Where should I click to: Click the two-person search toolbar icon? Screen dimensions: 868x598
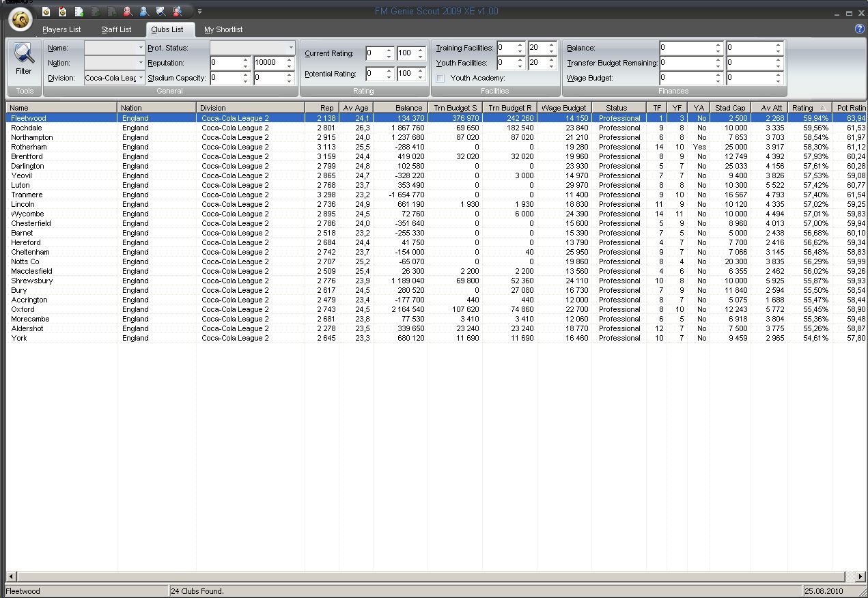[x=178, y=11]
